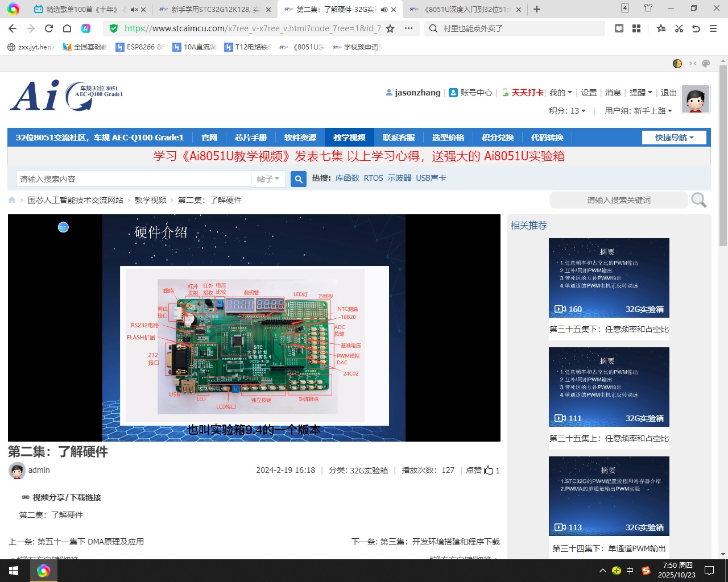
Task: Bookmark this page with the star icon
Action: pyautogui.click(x=390, y=28)
